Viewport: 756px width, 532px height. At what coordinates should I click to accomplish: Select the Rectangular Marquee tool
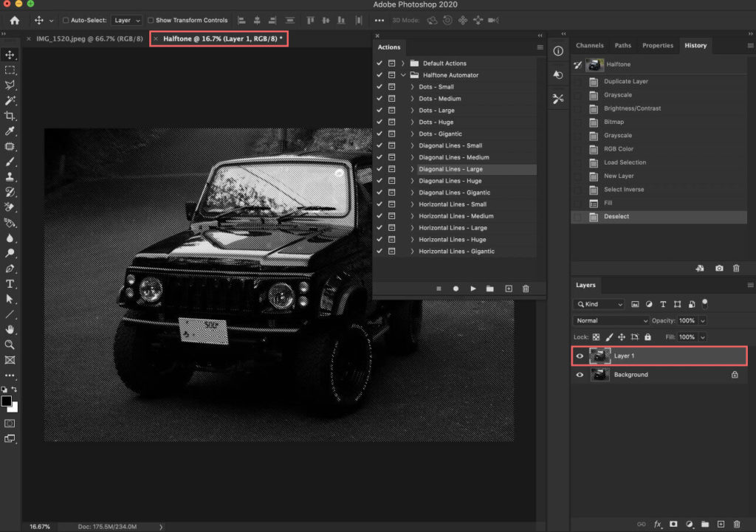click(x=10, y=70)
